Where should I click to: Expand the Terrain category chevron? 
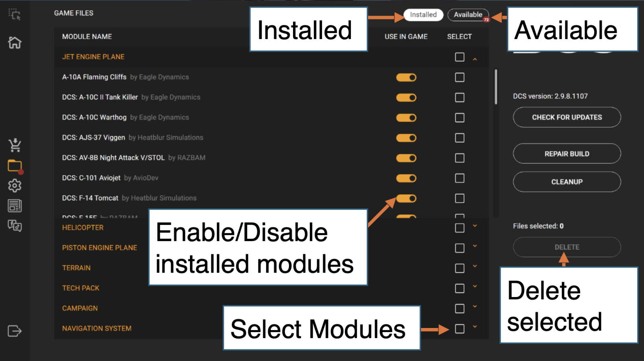coord(475,266)
